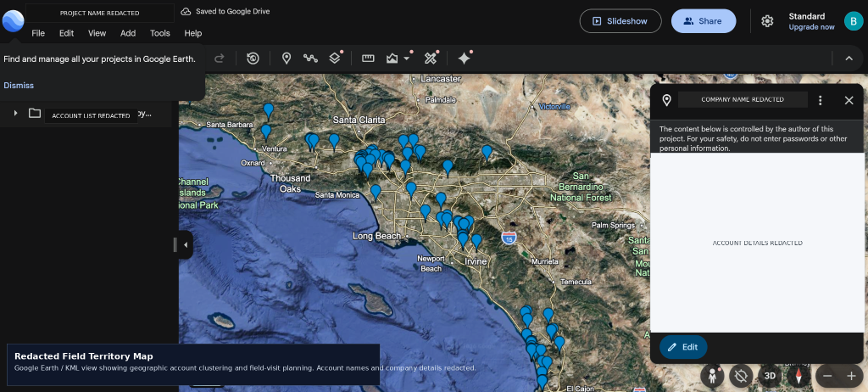Click the Share button
This screenshot has width=868, height=392.
coord(703,21)
